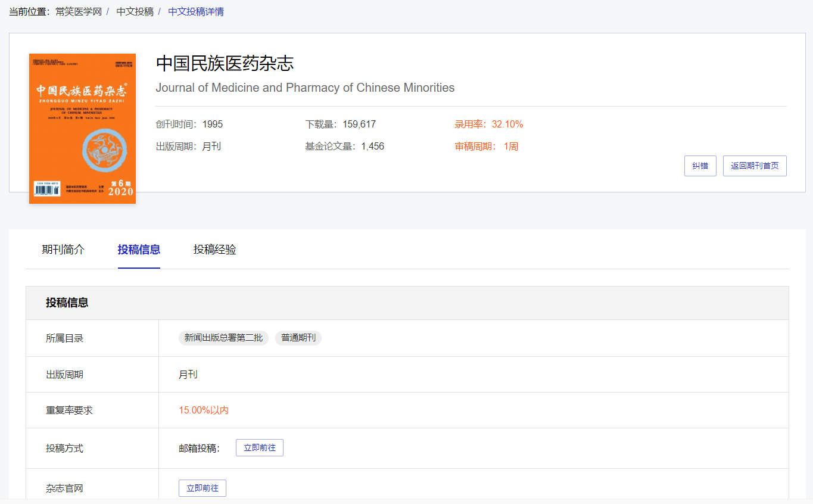813x504 pixels.
Task: Switch to the 期刊简介 tab
Action: (x=63, y=250)
